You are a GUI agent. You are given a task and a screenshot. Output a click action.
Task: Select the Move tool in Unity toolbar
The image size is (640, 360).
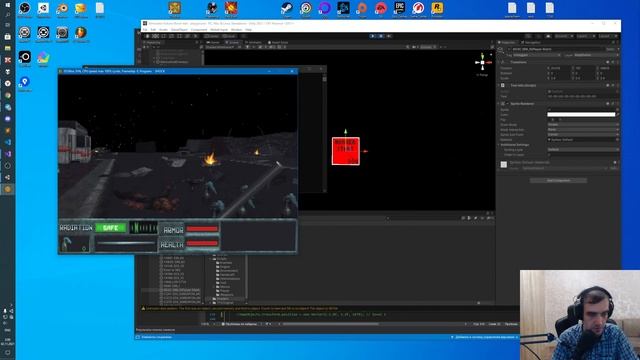pos(156,36)
